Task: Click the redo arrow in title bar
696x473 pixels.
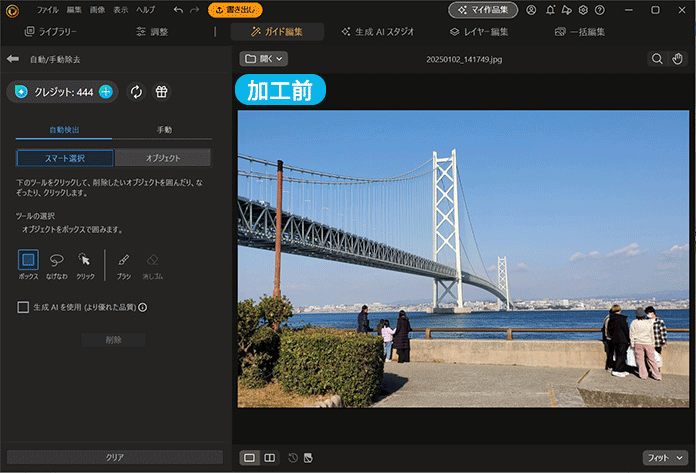Action: point(194,10)
